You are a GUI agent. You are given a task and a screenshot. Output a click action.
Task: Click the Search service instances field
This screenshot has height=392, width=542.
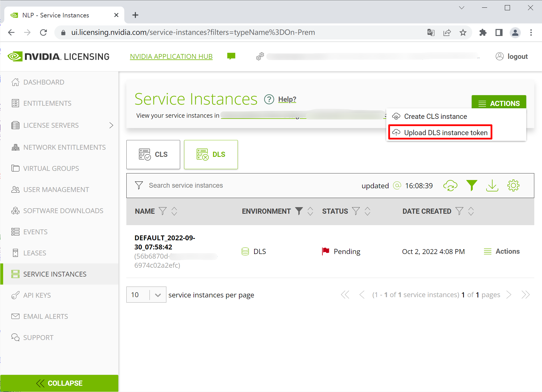coord(186,186)
